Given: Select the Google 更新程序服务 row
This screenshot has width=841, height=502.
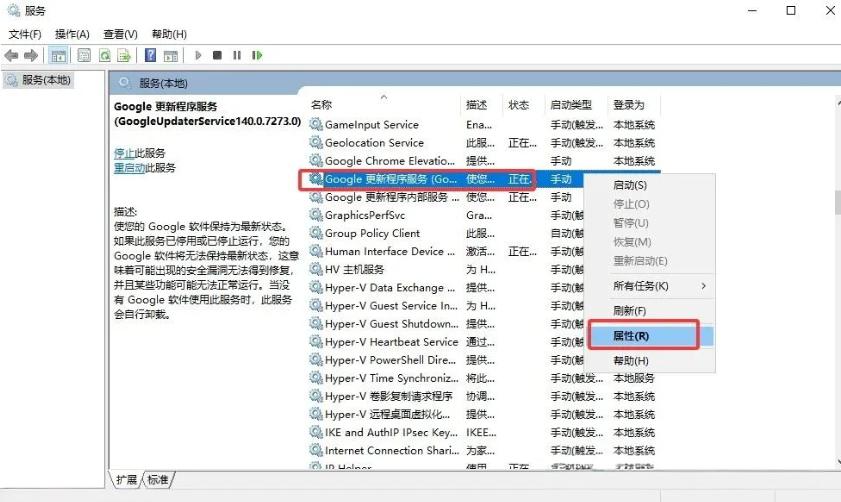Looking at the screenshot, I should (x=445, y=179).
